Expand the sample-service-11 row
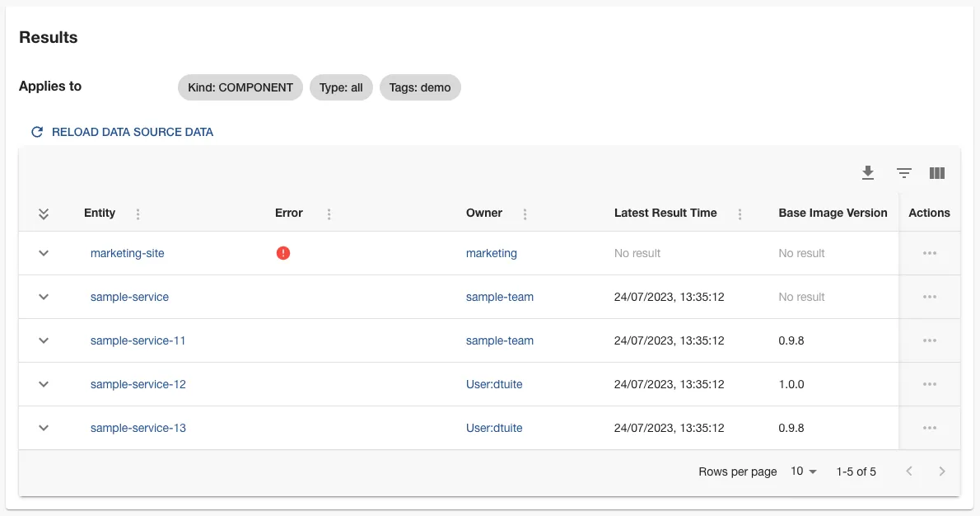 pos(44,340)
